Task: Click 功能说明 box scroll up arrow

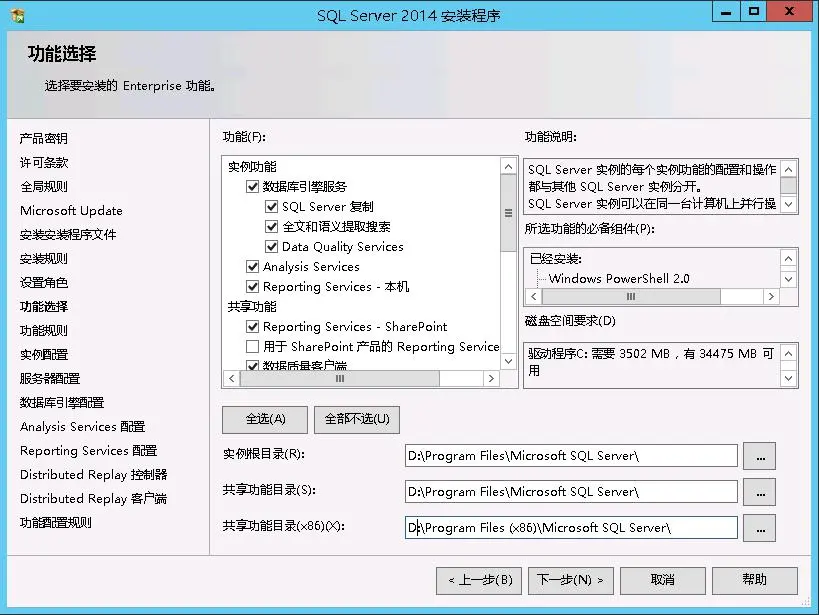Action: (x=789, y=169)
